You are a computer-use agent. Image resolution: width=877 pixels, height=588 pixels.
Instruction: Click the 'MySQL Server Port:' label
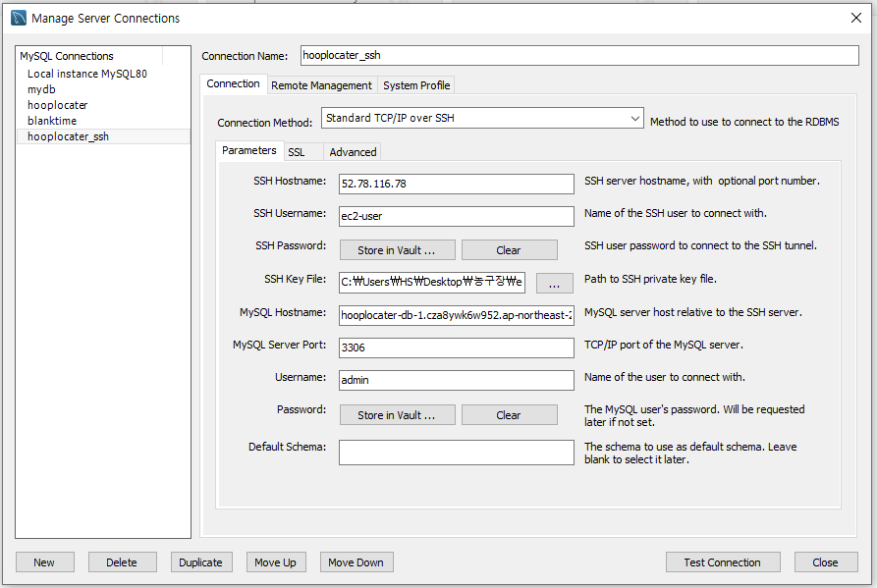[x=280, y=345]
